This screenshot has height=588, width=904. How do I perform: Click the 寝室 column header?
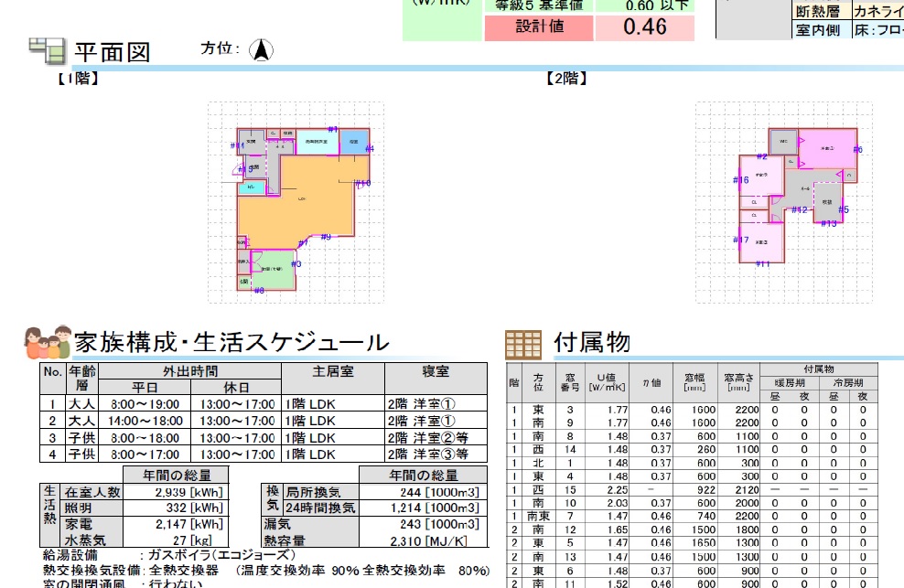[x=436, y=379]
